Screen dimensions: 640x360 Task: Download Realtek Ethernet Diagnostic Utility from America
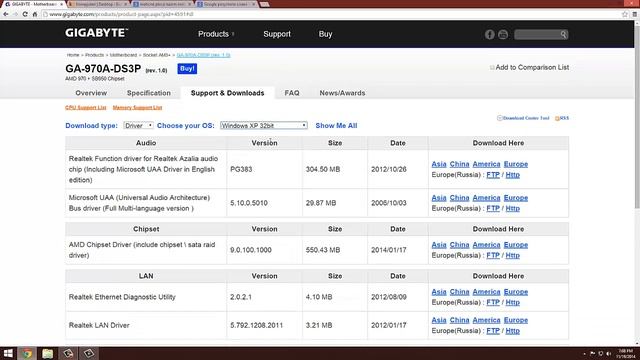pyautogui.click(x=486, y=292)
